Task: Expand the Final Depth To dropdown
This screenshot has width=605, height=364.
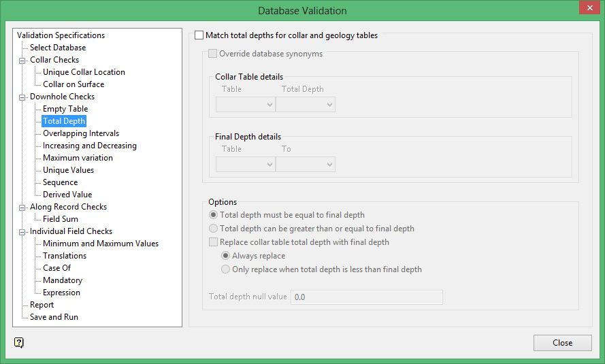Action: click(305, 164)
